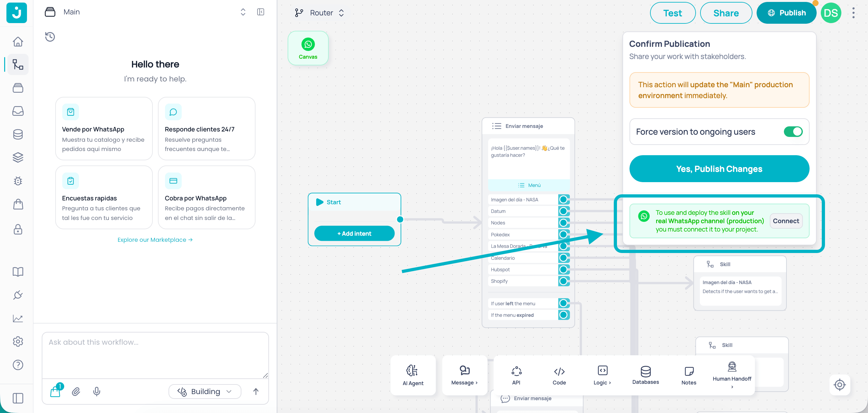Select the Databases node tool
Screen dimensions: 868x413
point(645,375)
